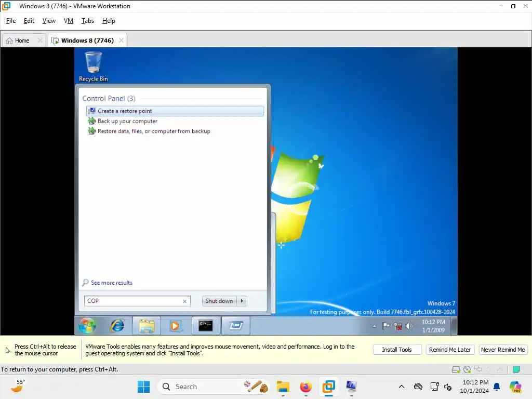Screen dimensions: 532x399
Task: Show hidden icons in guest tray
Action: click(x=375, y=326)
